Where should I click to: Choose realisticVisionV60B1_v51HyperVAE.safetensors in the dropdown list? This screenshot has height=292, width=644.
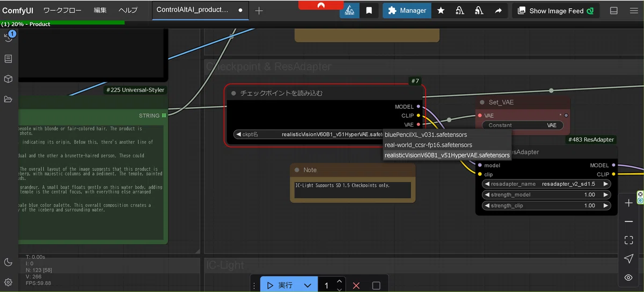[x=447, y=155]
